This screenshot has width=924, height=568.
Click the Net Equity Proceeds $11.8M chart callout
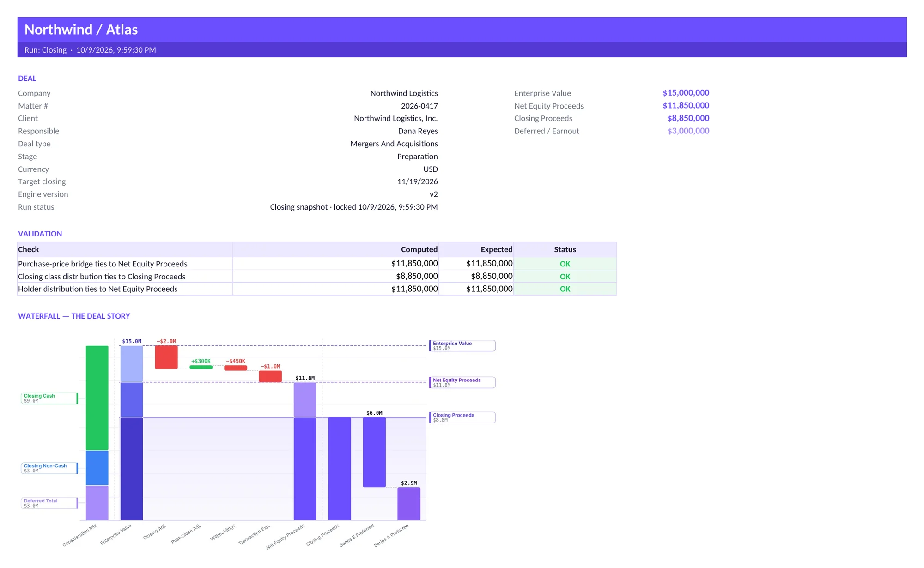[462, 382]
